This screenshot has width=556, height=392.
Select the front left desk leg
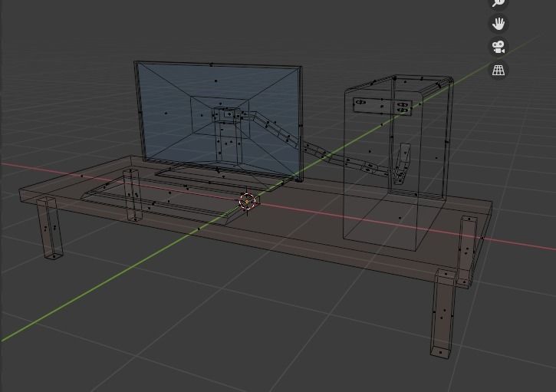click(x=50, y=229)
